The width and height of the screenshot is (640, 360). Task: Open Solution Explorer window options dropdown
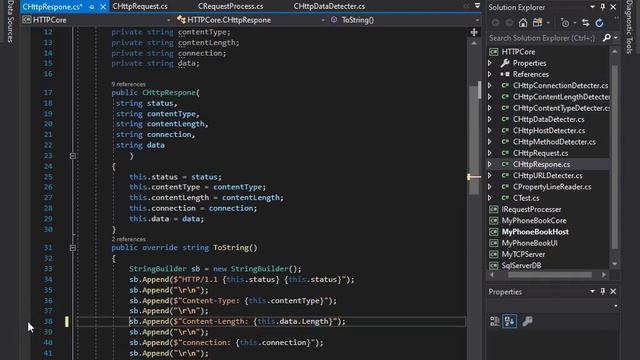click(592, 7)
